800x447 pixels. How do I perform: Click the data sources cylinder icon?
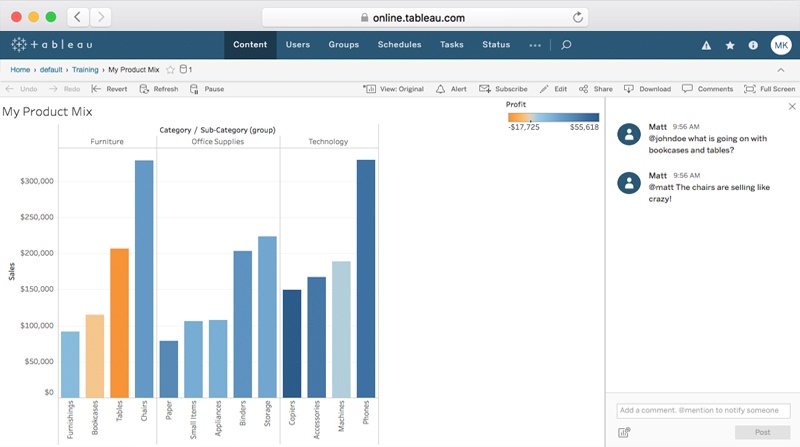pyautogui.click(x=184, y=70)
